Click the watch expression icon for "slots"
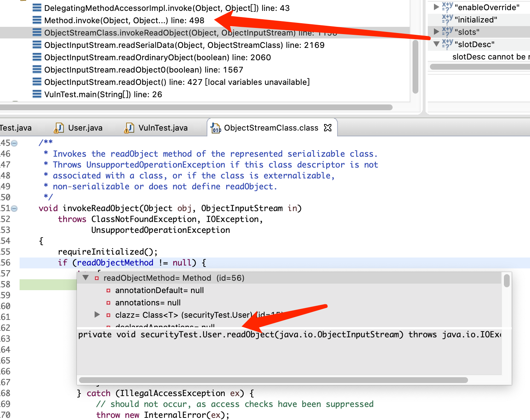530x420 pixels. (x=447, y=32)
